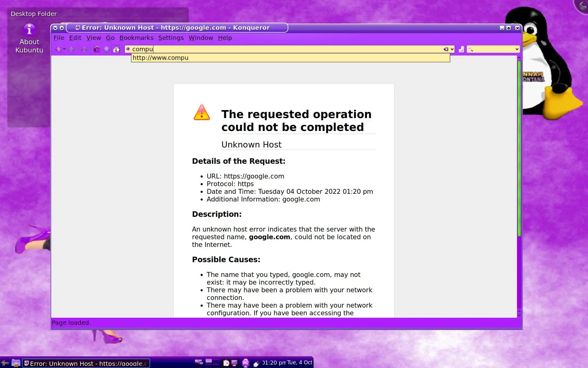
Task: Click the Konqueror taskbar window button
Action: [86, 363]
